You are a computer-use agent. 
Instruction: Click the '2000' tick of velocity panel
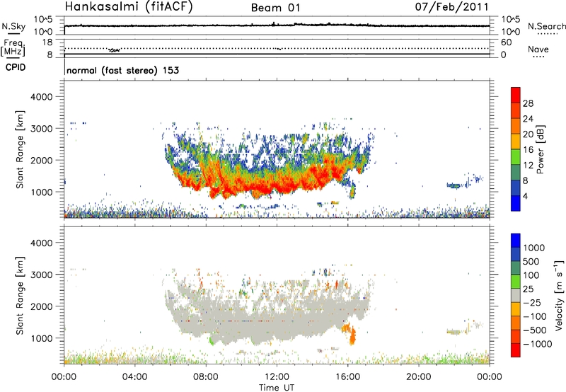pyautogui.click(x=41, y=306)
